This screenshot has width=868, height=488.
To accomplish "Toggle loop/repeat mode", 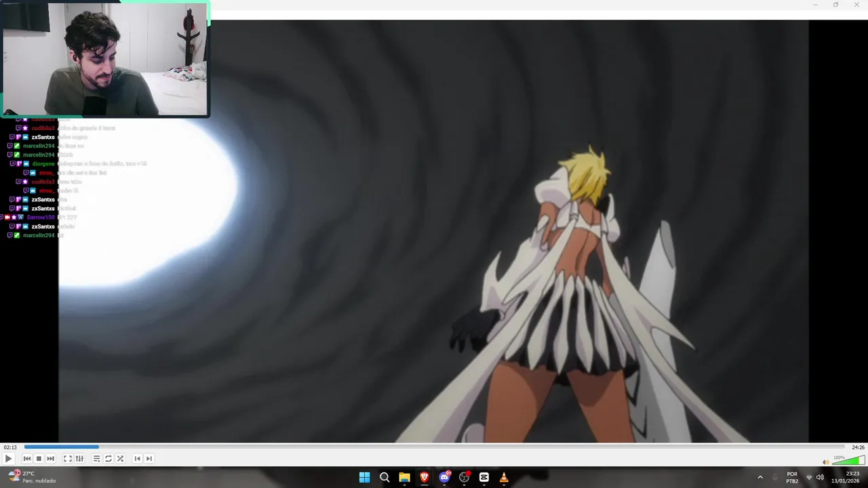I will pos(108,459).
